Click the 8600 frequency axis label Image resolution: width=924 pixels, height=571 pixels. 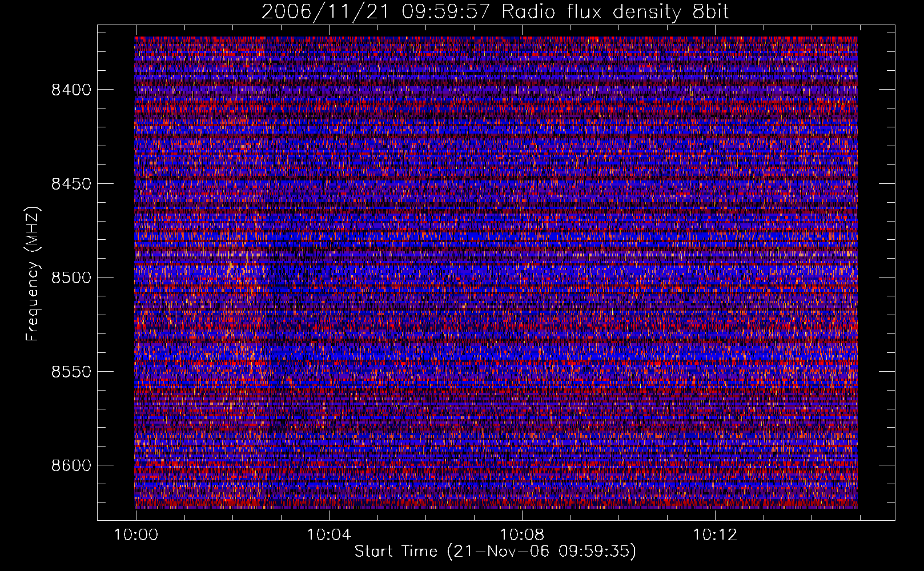click(71, 465)
